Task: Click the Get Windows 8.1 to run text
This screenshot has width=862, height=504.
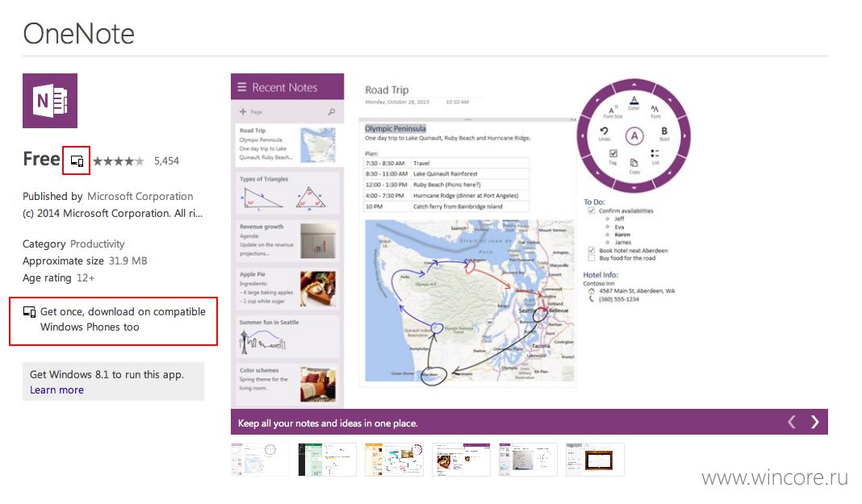Action: (x=107, y=374)
